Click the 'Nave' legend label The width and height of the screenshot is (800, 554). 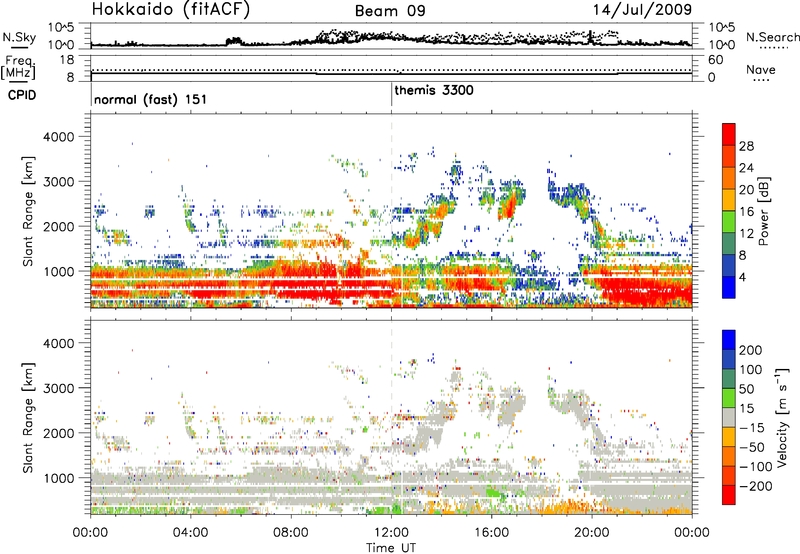pyautogui.click(x=761, y=69)
